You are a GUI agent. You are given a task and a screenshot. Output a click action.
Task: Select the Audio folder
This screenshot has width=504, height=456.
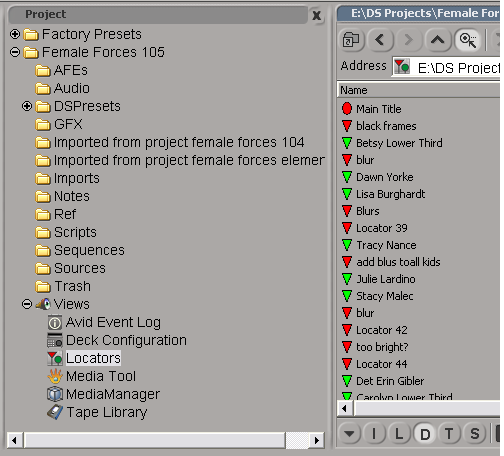[63, 88]
